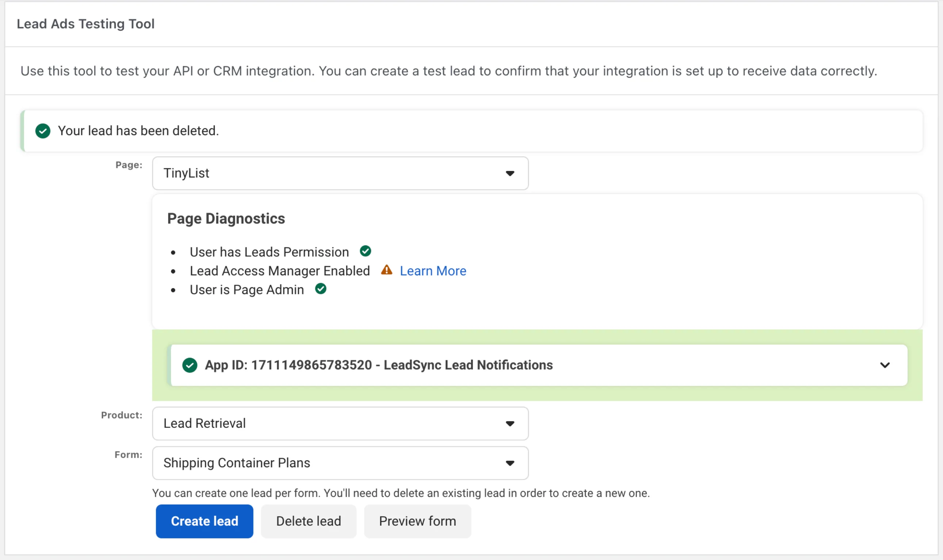Viewport: 943px width, 560px height.
Task: Click the 'Your lead has been deleted.' message
Action: pyautogui.click(x=138, y=131)
